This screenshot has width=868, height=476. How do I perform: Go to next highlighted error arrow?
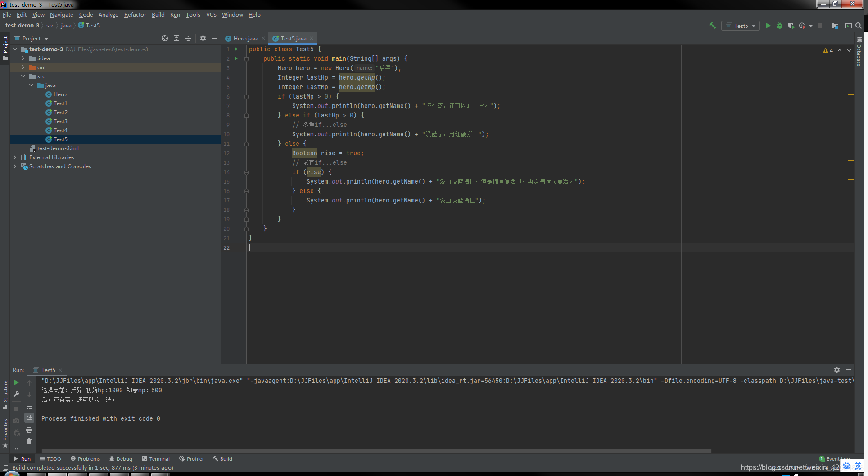[849, 50]
